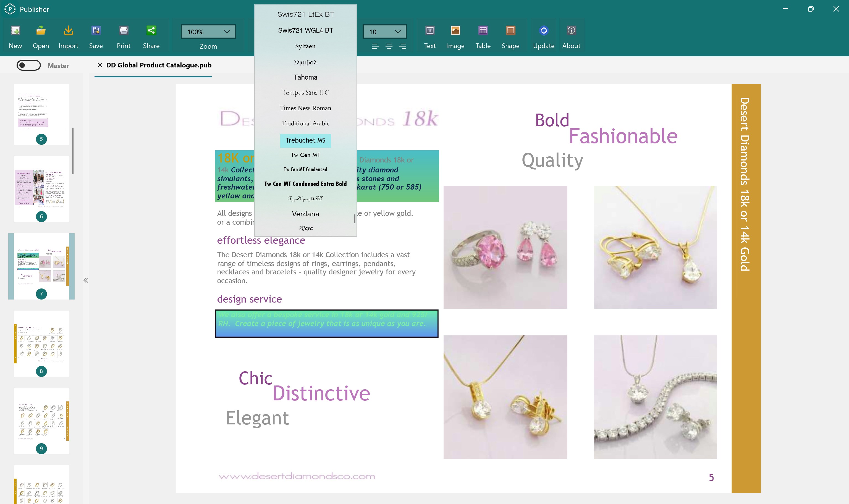The width and height of the screenshot is (849, 504).
Task: Select Verdana from the font list
Action: point(305,214)
